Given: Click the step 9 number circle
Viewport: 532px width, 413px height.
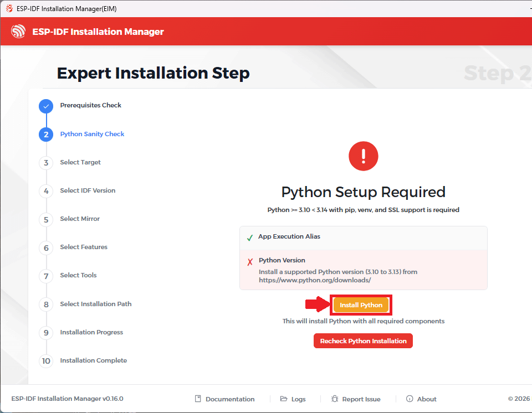Looking at the screenshot, I should click(x=46, y=333).
